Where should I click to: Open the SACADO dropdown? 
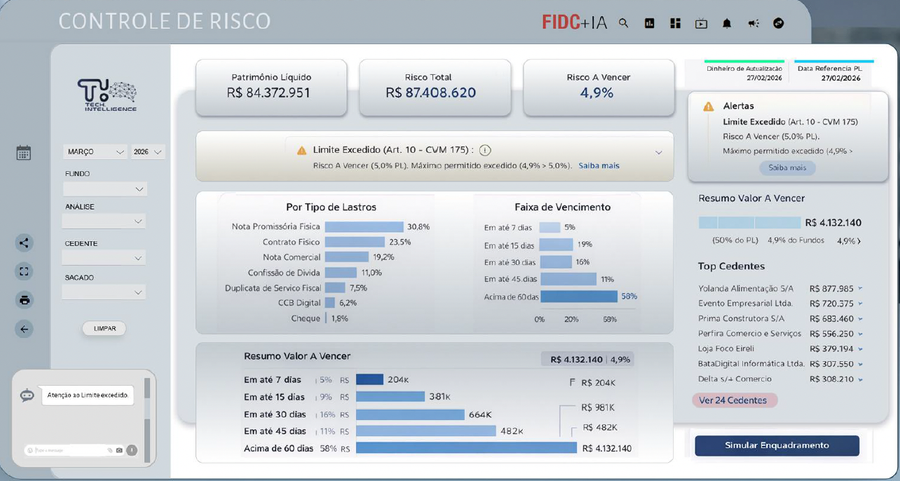coord(104,292)
